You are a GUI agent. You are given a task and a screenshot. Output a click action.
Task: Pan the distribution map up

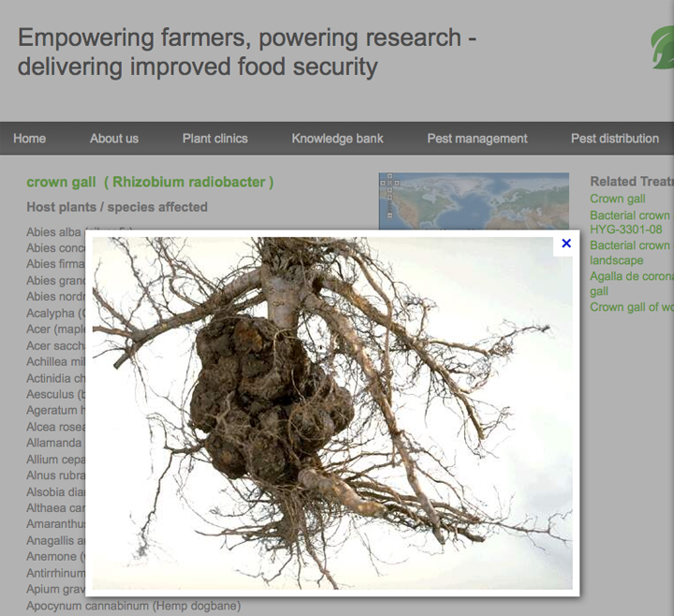click(389, 176)
